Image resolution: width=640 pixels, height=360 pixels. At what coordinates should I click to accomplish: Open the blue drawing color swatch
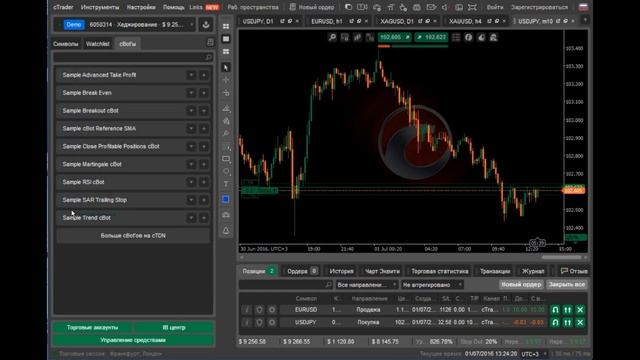tap(226, 199)
